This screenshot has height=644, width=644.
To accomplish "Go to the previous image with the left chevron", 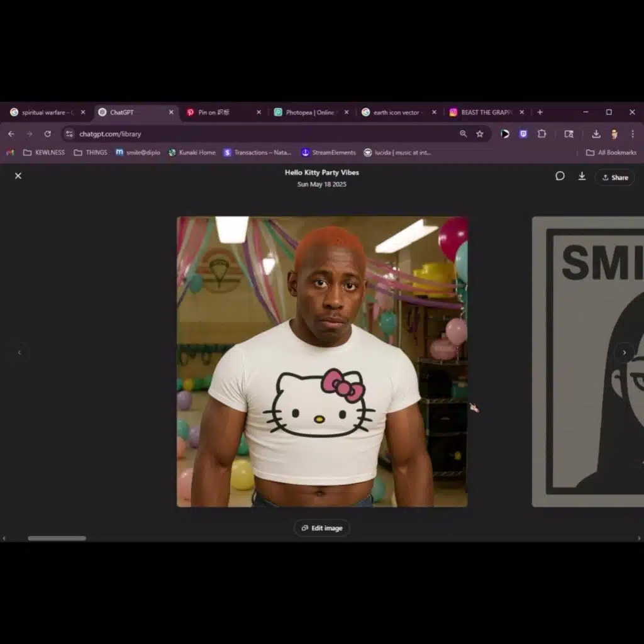I will coord(19,352).
